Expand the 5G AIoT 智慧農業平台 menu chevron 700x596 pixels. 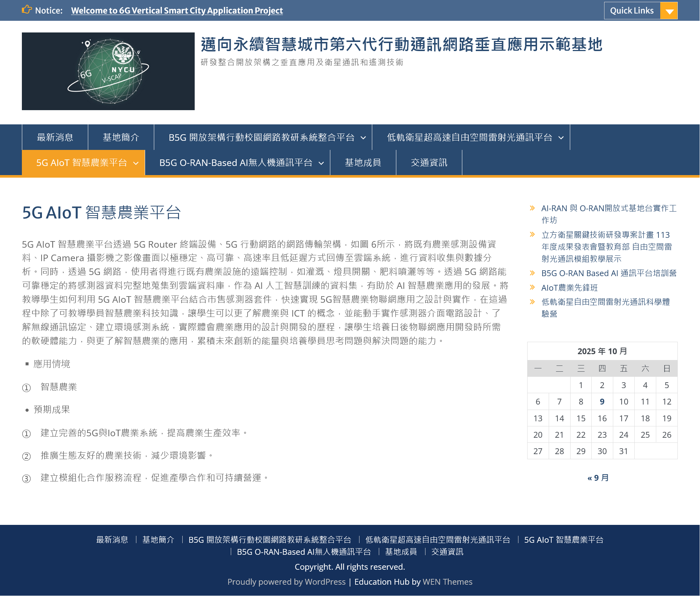pyautogui.click(x=136, y=163)
